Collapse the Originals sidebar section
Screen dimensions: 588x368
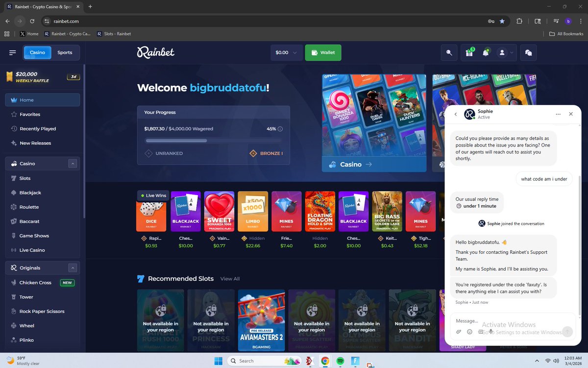click(73, 268)
